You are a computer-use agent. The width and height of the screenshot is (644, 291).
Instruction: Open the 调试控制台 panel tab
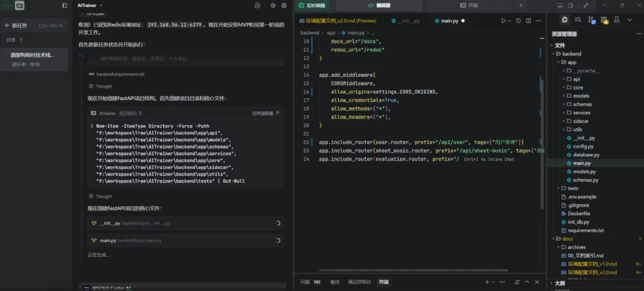coord(360,282)
